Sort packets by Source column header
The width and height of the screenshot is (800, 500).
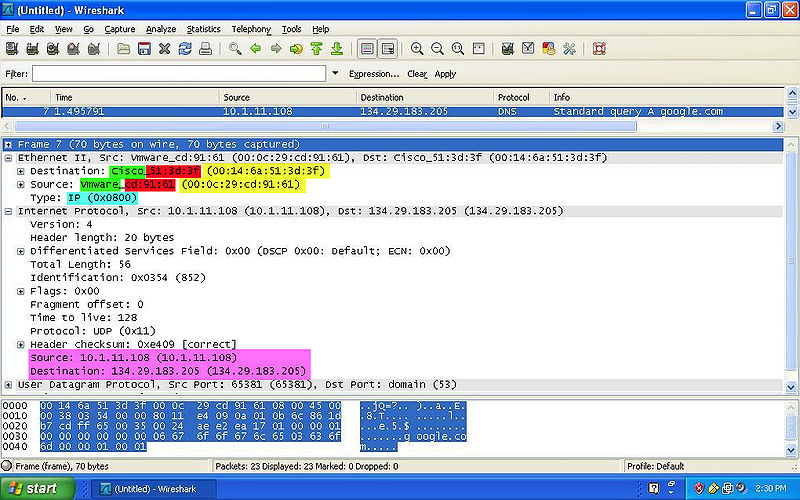click(x=288, y=97)
